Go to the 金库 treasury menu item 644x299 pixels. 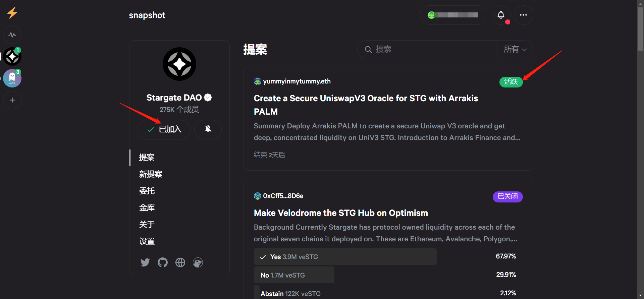147,208
